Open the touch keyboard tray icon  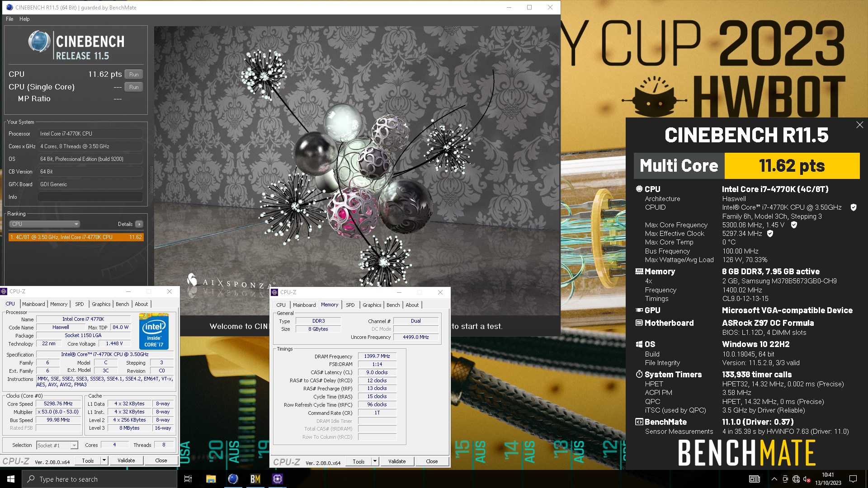click(755, 479)
